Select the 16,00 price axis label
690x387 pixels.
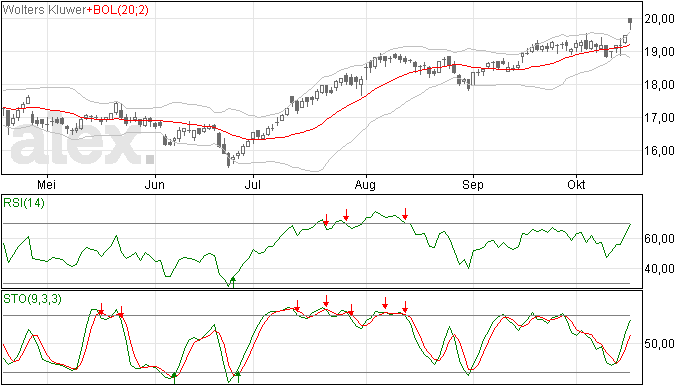[x=659, y=151]
